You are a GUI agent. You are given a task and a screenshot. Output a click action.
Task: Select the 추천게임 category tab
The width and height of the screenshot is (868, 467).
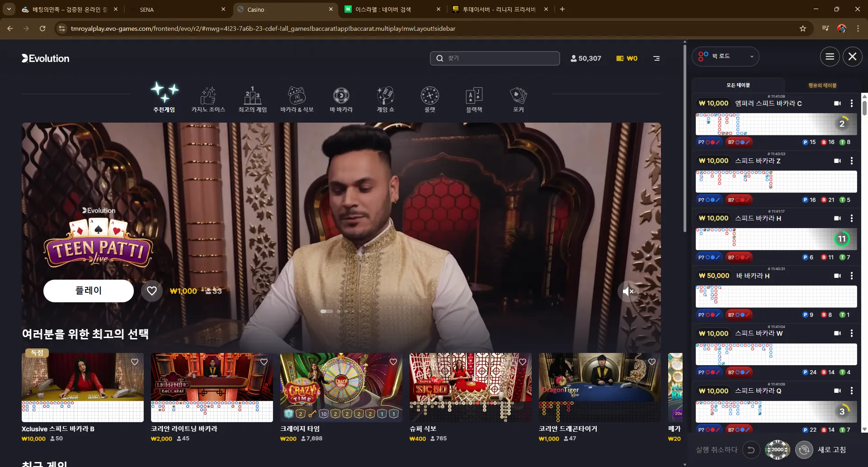click(x=164, y=98)
